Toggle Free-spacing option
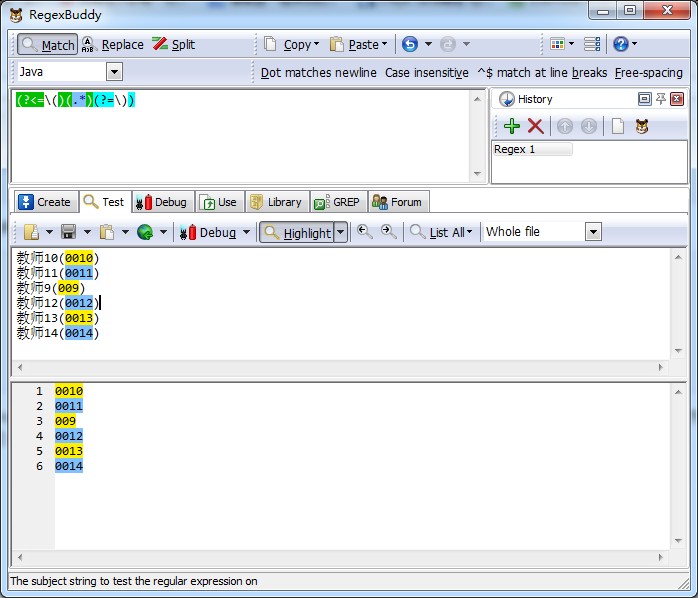Viewport: 698px width, 598px height. 649,73
